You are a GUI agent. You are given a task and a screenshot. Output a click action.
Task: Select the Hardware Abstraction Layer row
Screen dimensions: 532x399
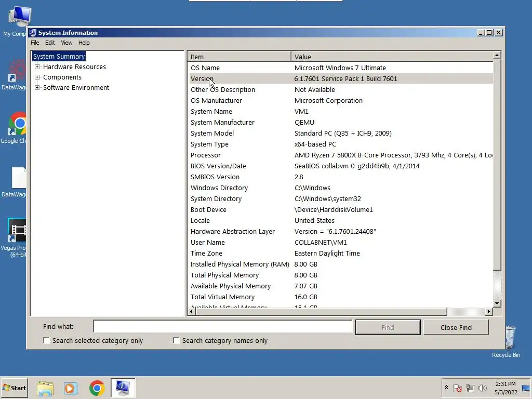pyautogui.click(x=340, y=231)
